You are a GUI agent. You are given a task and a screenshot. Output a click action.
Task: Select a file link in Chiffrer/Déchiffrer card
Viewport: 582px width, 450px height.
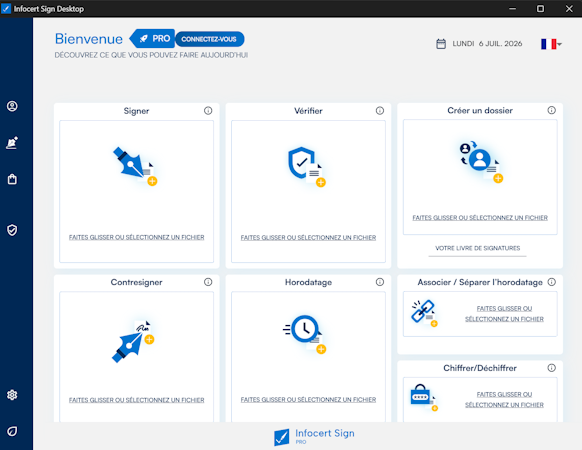click(x=504, y=400)
